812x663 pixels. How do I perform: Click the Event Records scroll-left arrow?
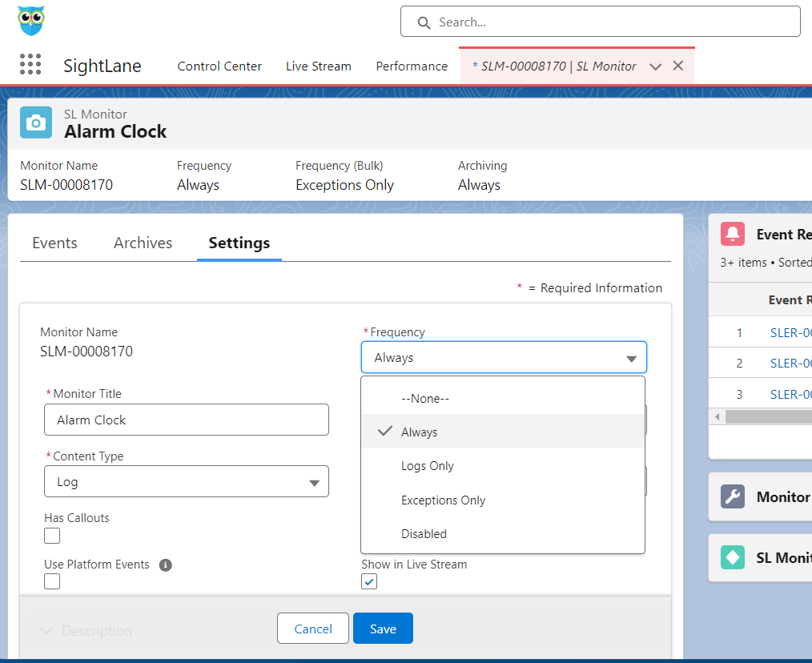click(x=718, y=416)
